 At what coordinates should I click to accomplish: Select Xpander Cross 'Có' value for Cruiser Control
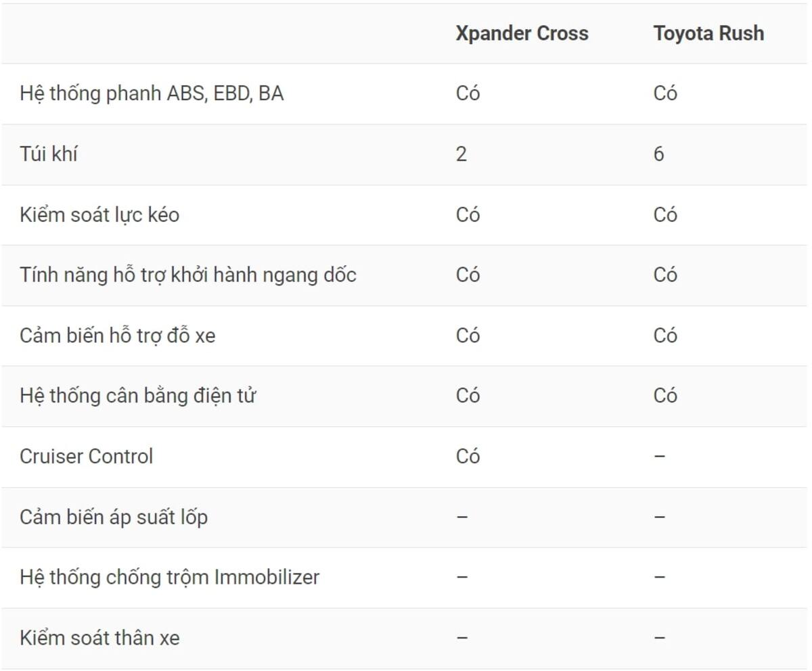[x=468, y=457]
